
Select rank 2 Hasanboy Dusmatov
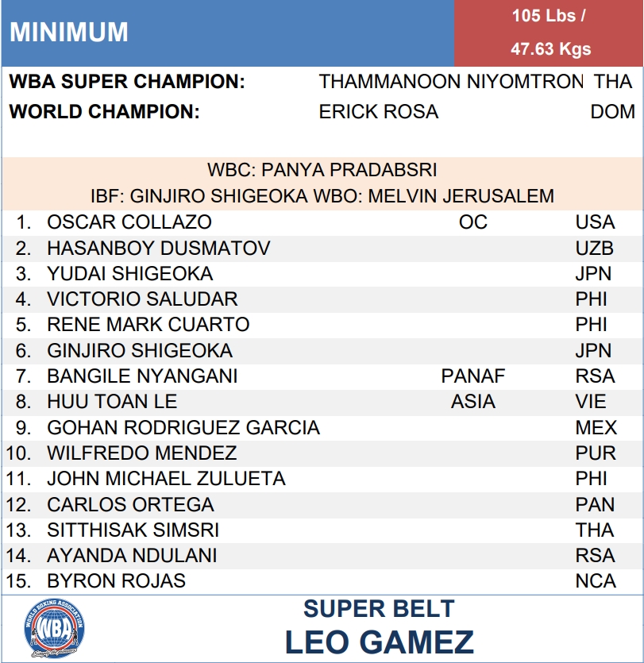159,249
